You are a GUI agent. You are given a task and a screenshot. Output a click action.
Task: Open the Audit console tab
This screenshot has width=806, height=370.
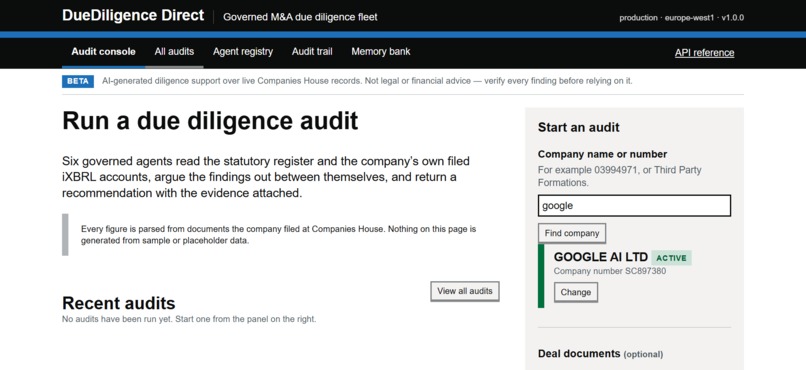tap(103, 52)
